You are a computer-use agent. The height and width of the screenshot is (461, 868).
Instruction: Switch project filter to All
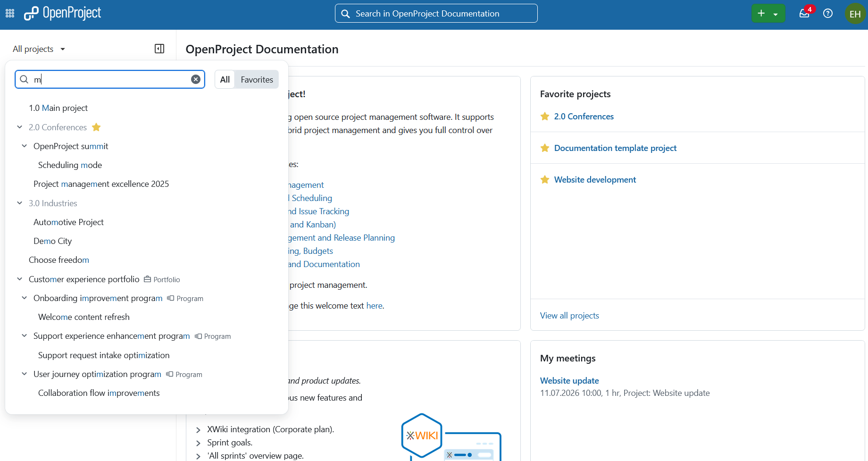(x=225, y=79)
